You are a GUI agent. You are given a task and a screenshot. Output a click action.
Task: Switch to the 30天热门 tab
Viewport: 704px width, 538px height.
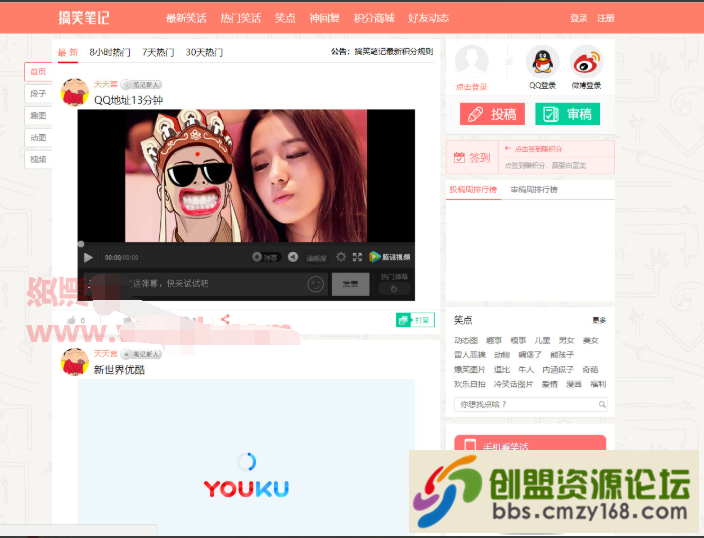click(204, 52)
